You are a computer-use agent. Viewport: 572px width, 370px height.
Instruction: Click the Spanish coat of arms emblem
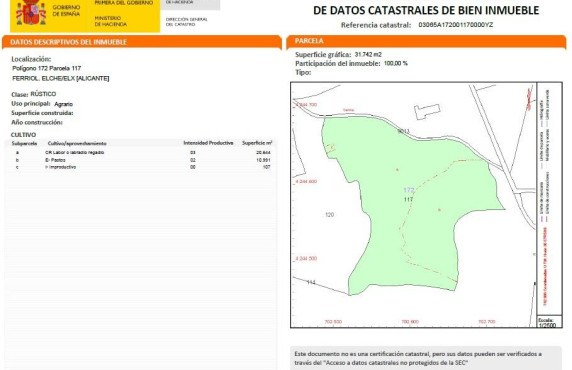click(31, 12)
